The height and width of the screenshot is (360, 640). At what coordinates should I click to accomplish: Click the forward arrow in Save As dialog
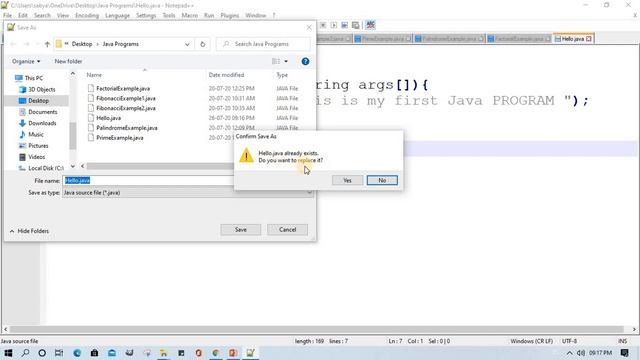pos(27,44)
